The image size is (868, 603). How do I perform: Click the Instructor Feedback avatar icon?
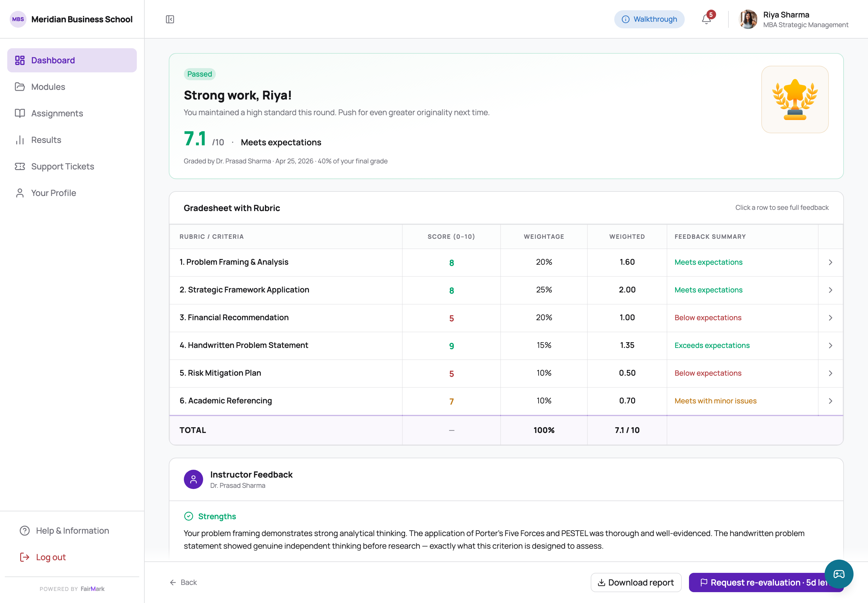coord(193,479)
